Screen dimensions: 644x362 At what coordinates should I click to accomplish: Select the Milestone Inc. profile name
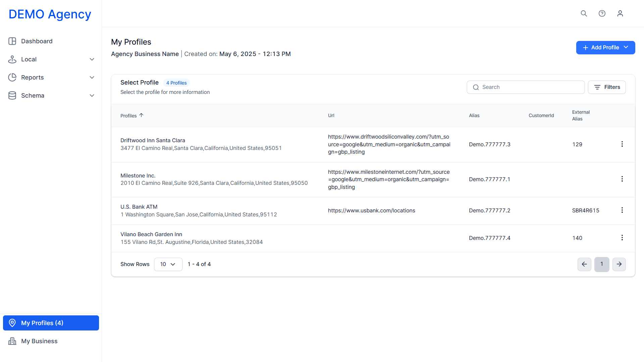coord(138,175)
